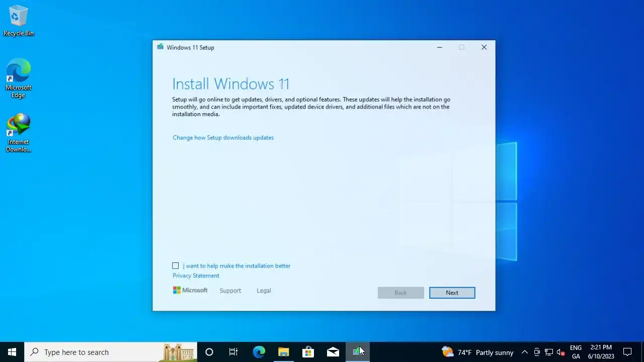Open Task View from the taskbar
Screen dimensions: 644x362
coord(233,352)
